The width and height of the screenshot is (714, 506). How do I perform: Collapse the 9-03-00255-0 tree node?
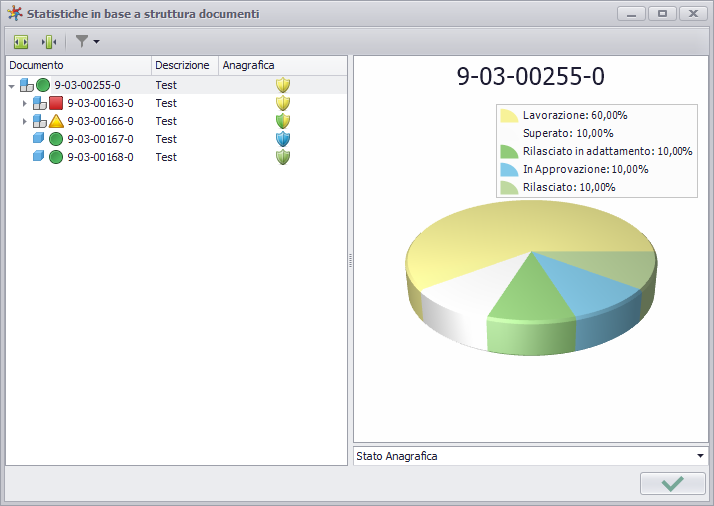(12, 86)
